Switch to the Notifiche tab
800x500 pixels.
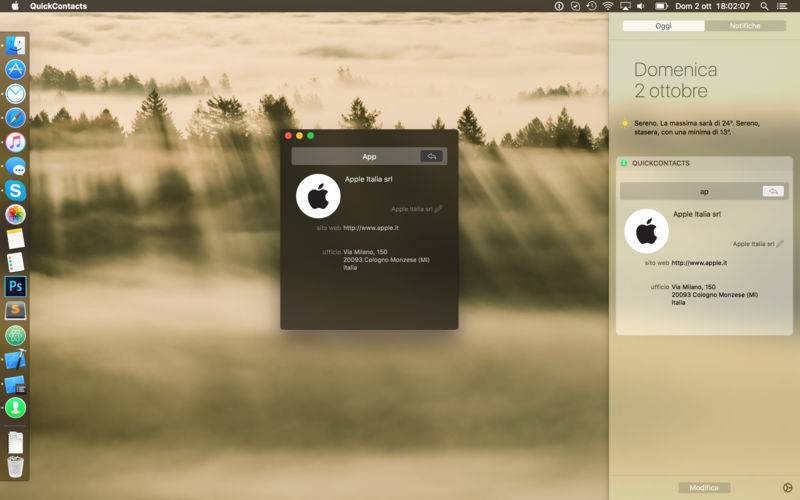[745, 26]
